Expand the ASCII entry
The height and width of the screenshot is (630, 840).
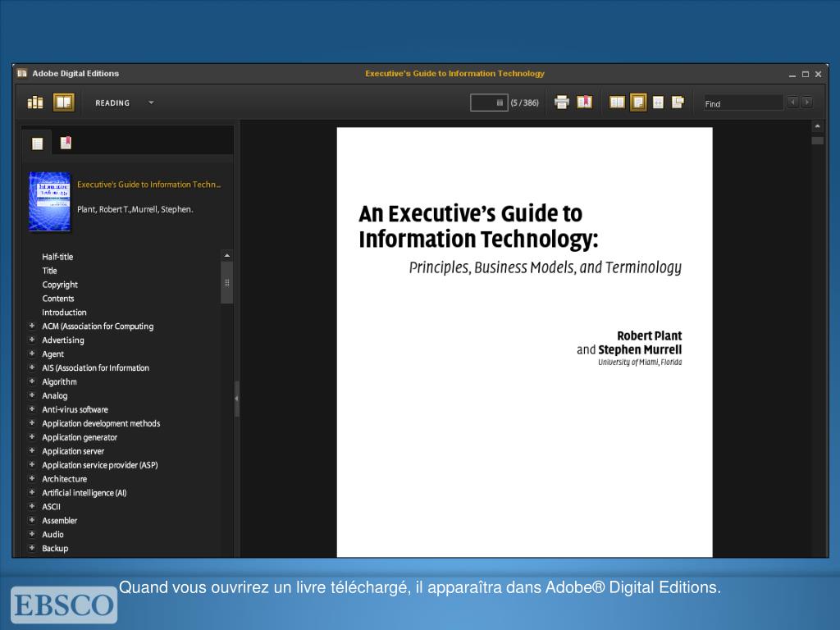32,506
